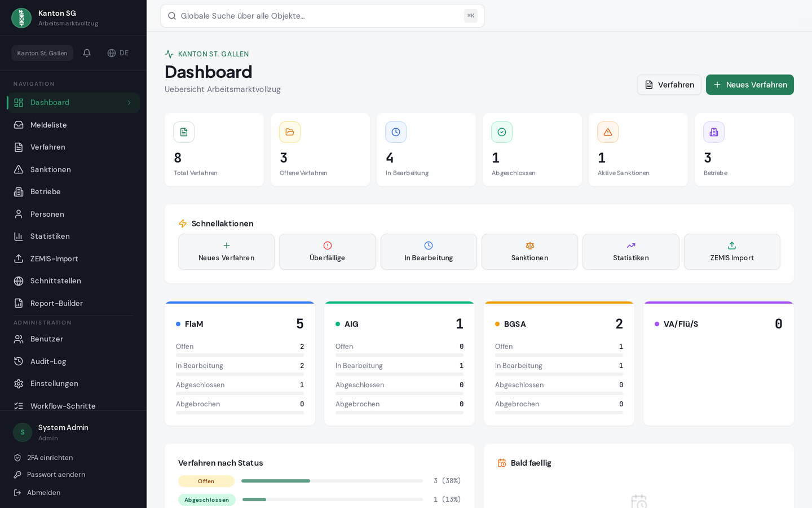Click the Verfahren nach Status heading
Screen dimensions: 812x508
tap(220, 463)
